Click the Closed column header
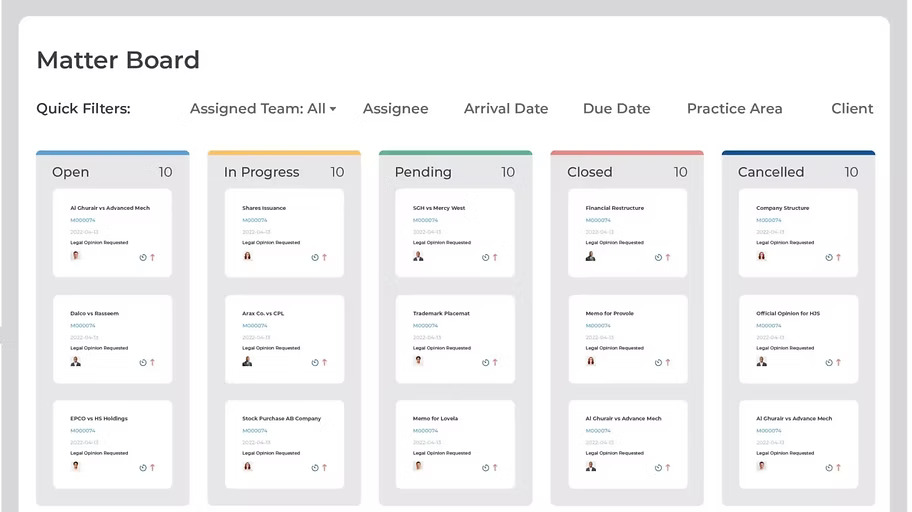912x512 pixels. click(x=590, y=172)
